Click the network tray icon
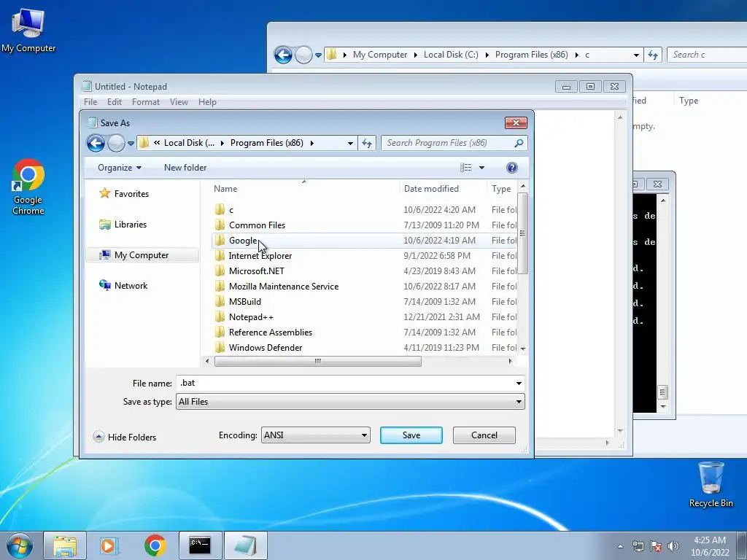This screenshot has width=747, height=560. (x=638, y=546)
